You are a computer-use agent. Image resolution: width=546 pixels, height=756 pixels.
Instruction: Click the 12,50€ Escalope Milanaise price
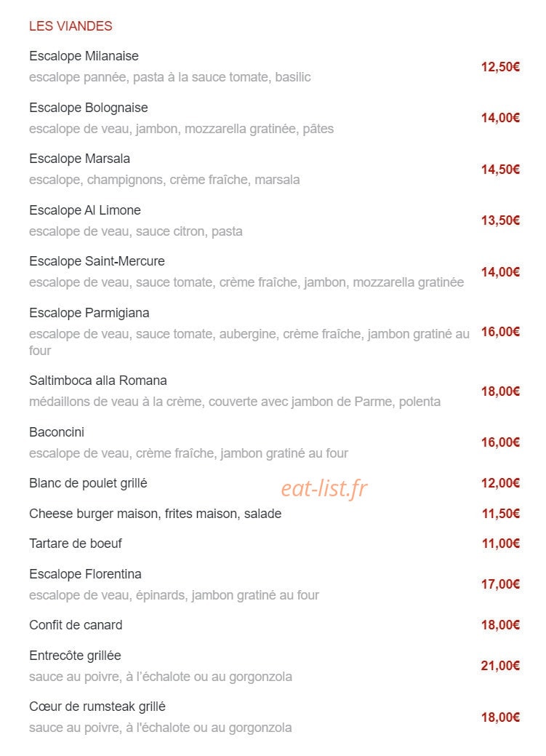pos(500,67)
